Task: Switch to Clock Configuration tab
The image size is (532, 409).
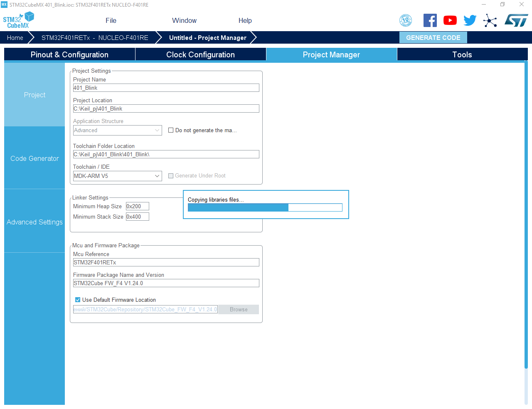Action: [x=200, y=54]
